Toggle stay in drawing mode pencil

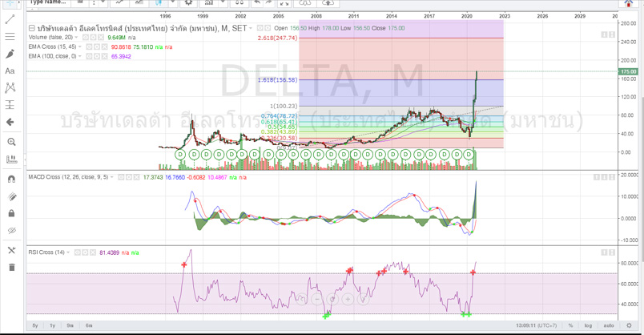click(x=11, y=196)
